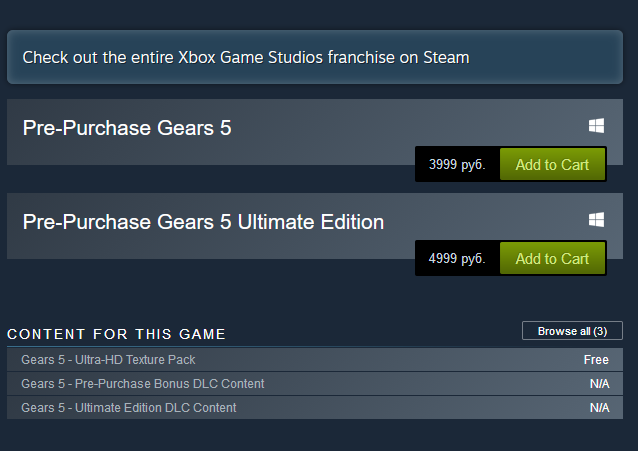
Task: Click the Pre-Purchase Gears 5 heading
Action: point(127,128)
